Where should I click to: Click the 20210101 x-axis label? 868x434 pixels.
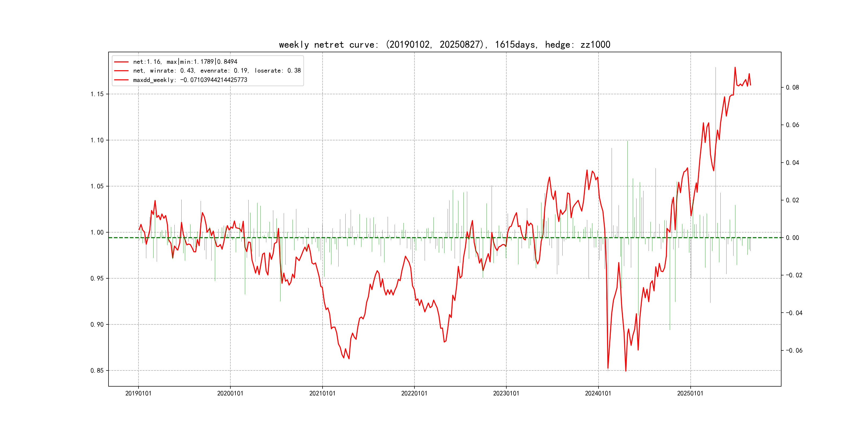(x=322, y=393)
